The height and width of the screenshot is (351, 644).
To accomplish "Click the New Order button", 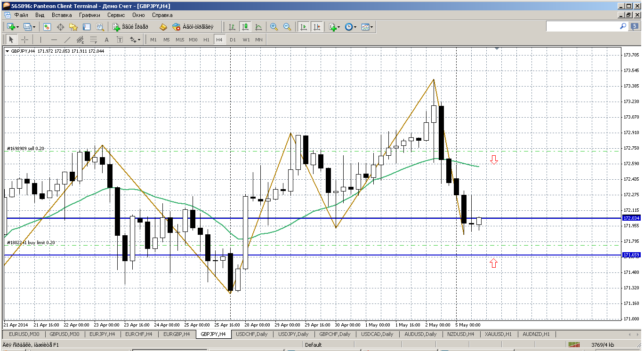I will (x=130, y=27).
